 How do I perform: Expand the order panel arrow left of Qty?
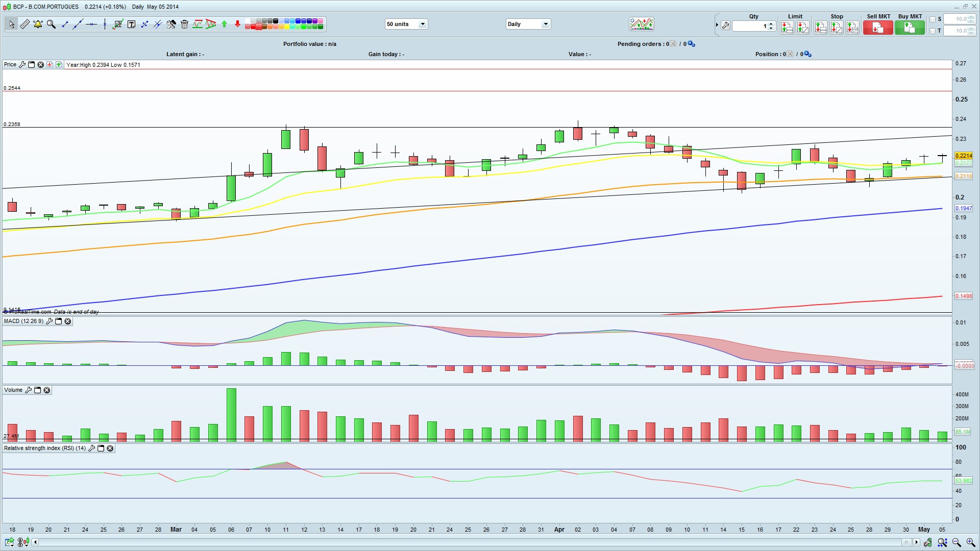(717, 24)
